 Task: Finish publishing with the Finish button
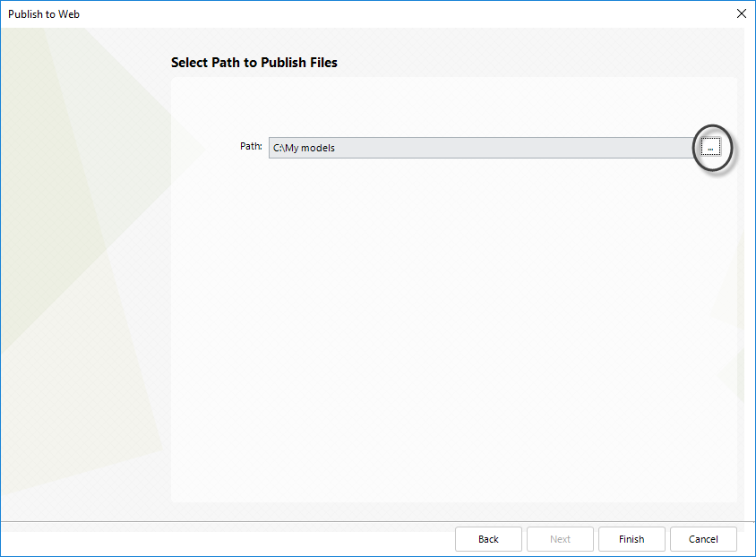631,539
